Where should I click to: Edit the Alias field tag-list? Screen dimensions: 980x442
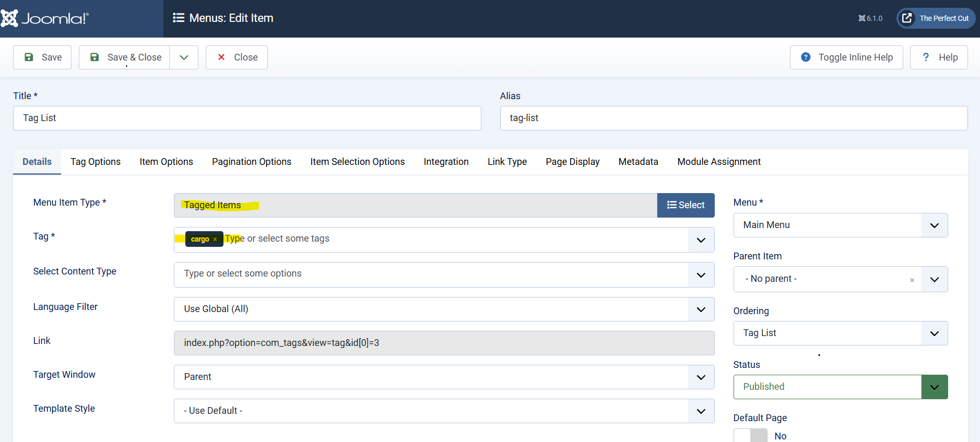tap(734, 118)
